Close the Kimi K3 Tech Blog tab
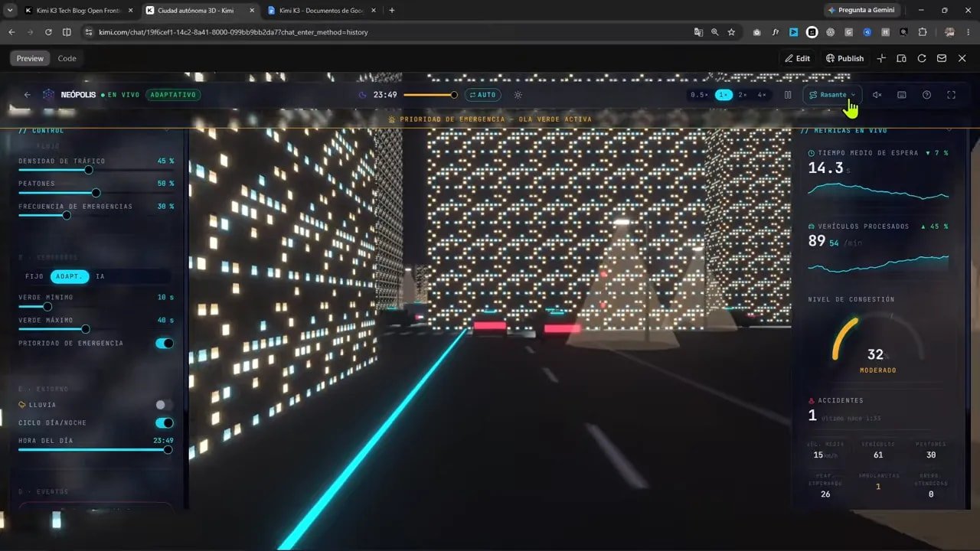The height and width of the screenshot is (551, 980). pos(129,10)
